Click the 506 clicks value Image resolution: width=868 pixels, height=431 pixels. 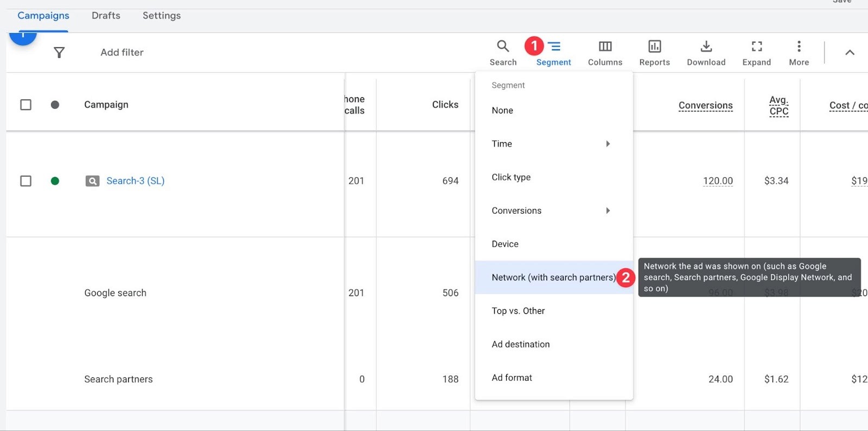[x=450, y=293]
